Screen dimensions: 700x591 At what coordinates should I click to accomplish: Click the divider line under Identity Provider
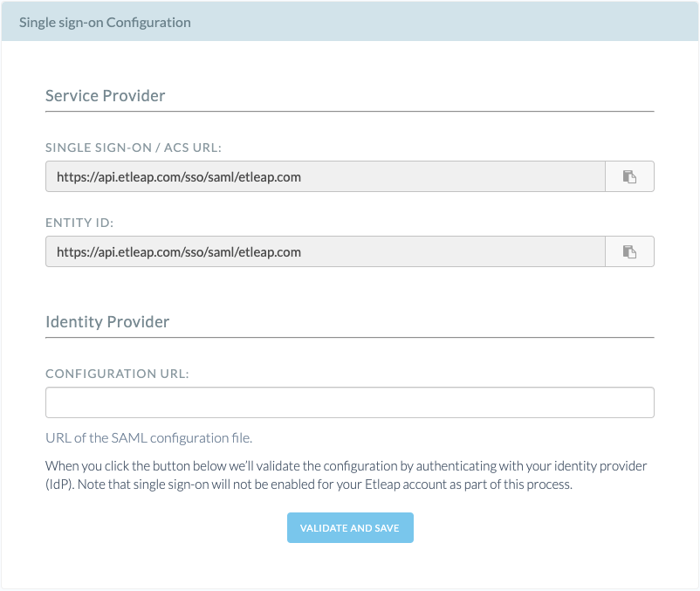pyautogui.click(x=349, y=337)
